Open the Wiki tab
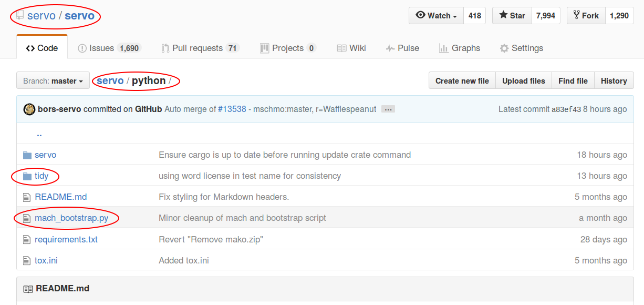The height and width of the screenshot is (305, 644). 351,48
